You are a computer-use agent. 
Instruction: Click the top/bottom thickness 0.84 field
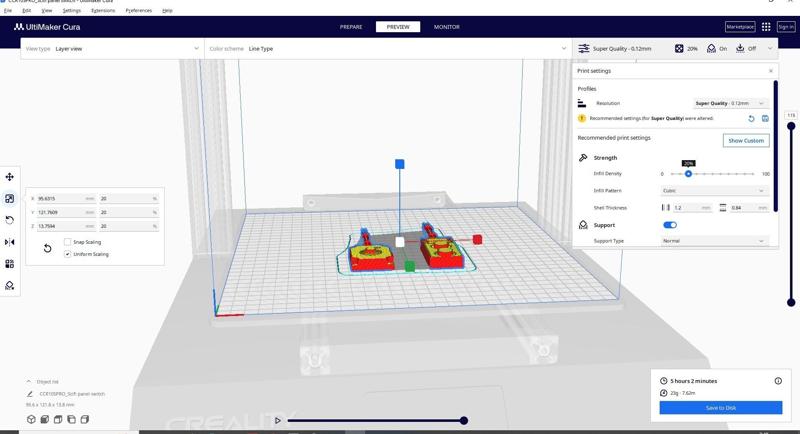click(749, 208)
